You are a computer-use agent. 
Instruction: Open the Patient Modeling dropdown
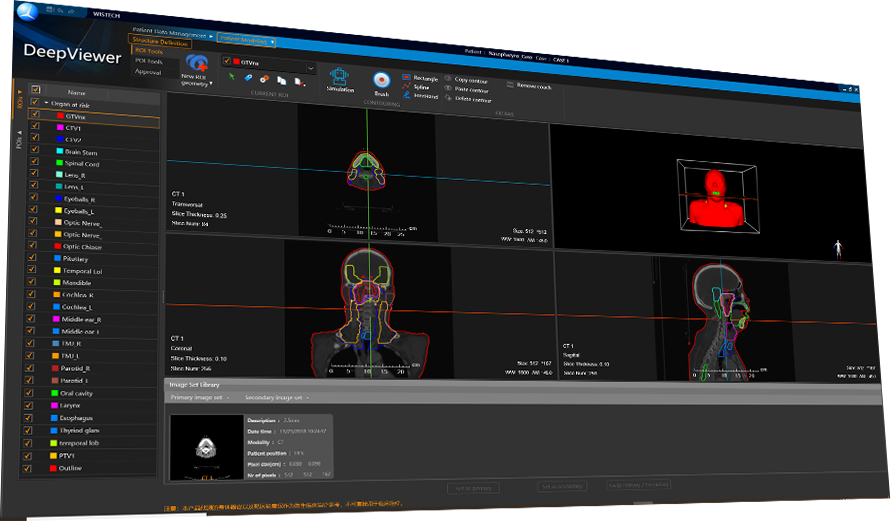[246, 40]
